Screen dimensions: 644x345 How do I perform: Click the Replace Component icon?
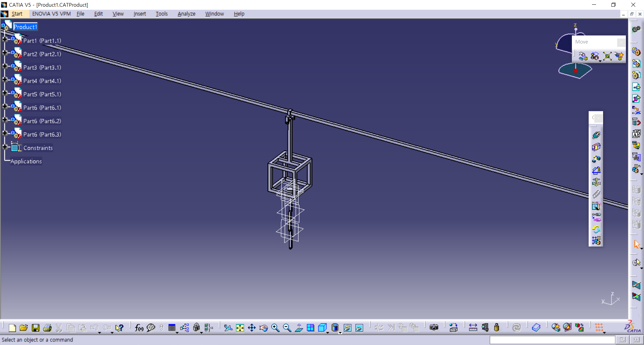[636, 110]
